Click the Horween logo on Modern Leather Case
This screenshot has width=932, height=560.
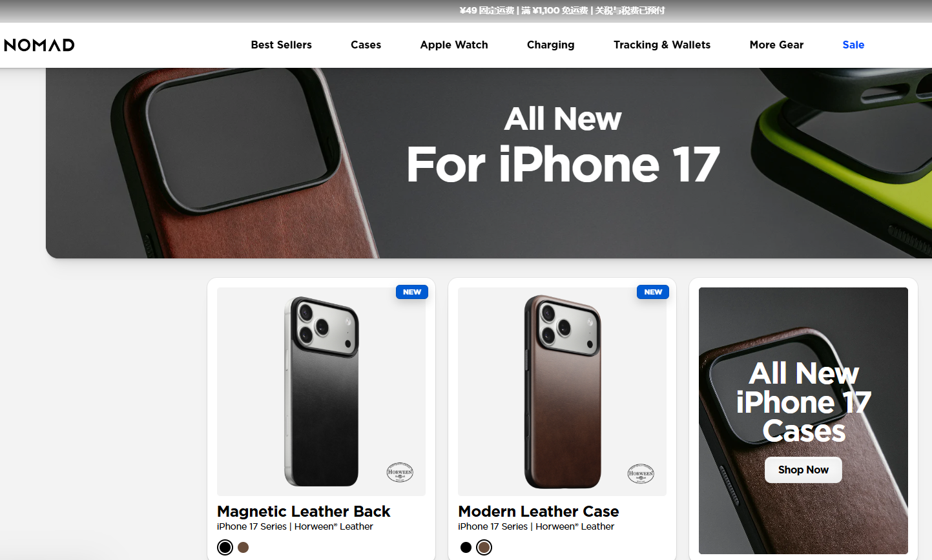point(641,473)
